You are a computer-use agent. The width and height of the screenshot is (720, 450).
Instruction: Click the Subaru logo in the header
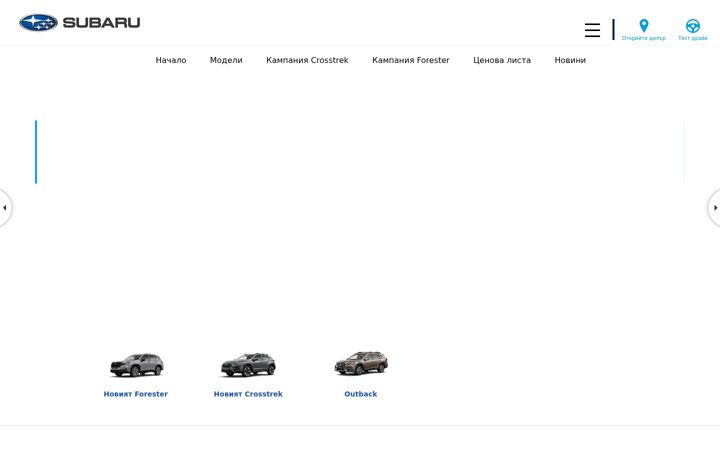click(x=79, y=22)
